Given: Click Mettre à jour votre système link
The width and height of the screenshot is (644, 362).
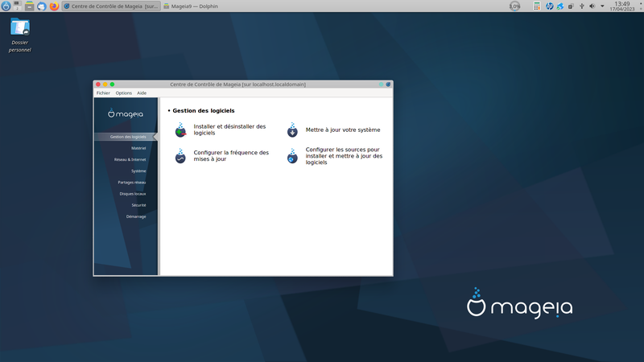Looking at the screenshot, I should [x=343, y=130].
